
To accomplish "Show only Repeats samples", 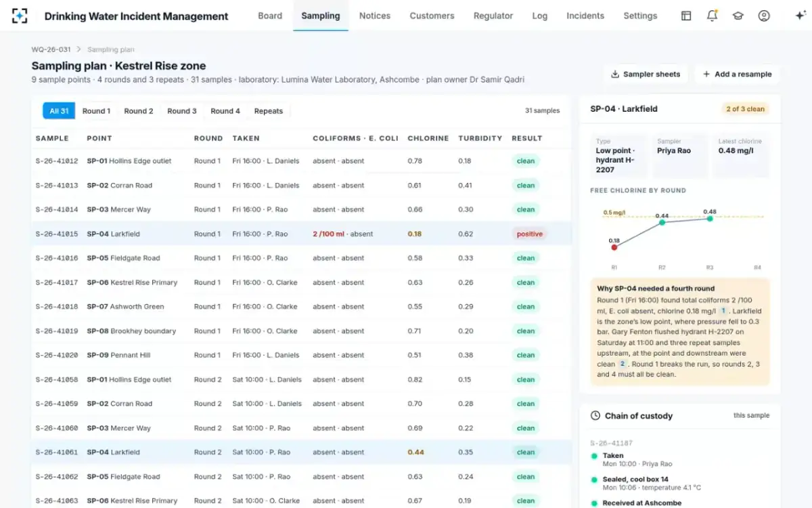I will tap(269, 111).
